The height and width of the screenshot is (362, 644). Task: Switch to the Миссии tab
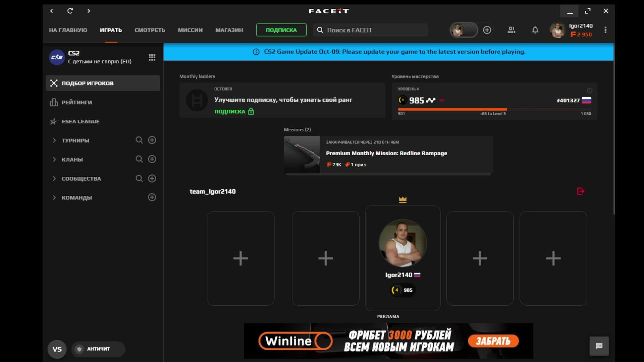[x=190, y=30]
